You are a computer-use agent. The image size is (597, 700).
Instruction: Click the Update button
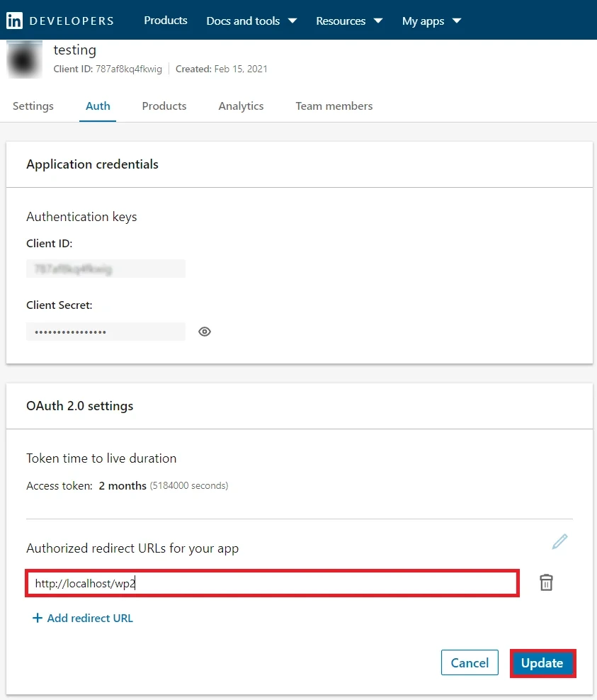[542, 662]
